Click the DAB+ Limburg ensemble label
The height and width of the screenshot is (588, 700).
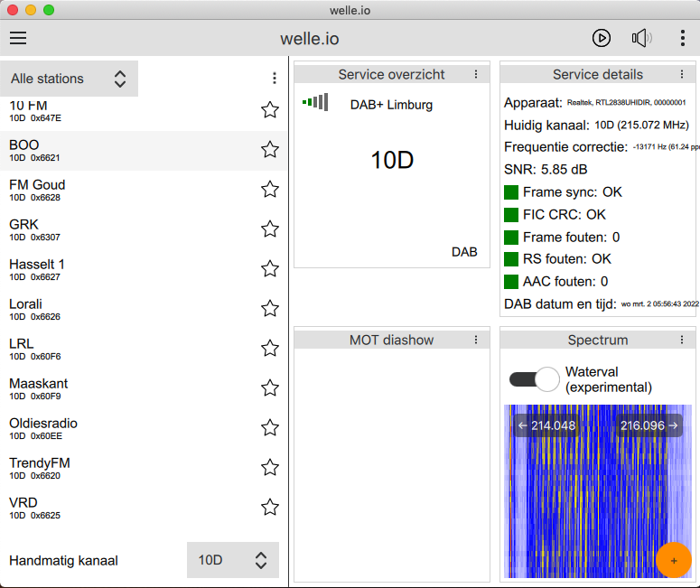click(x=391, y=105)
